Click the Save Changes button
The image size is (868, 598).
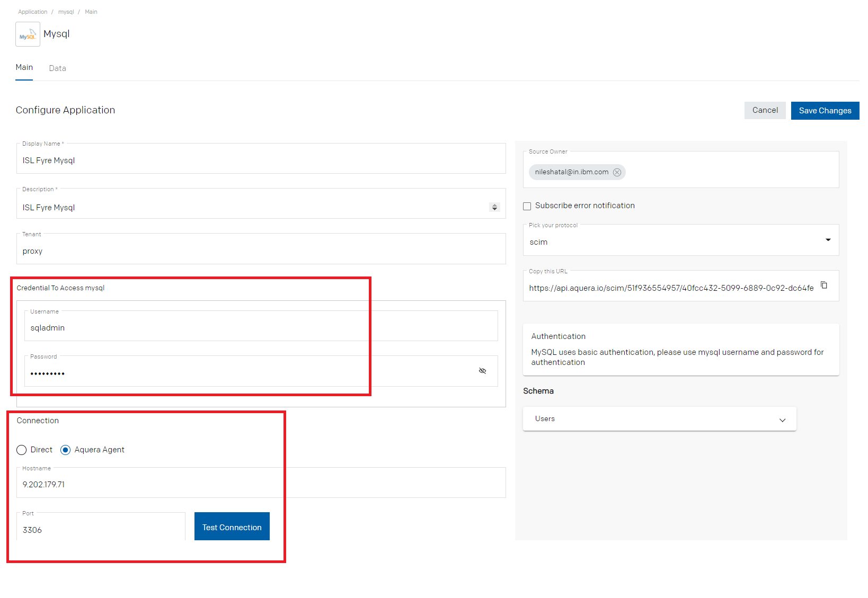[825, 111]
